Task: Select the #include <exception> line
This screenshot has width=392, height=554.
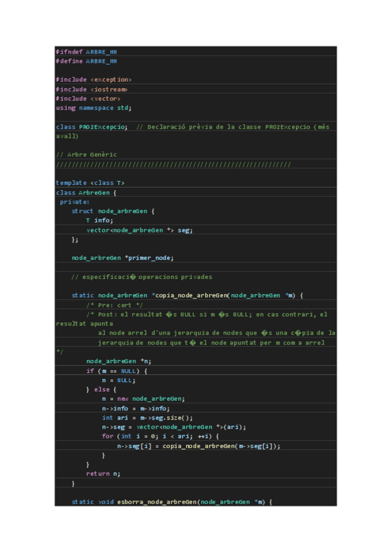Action: (x=93, y=80)
